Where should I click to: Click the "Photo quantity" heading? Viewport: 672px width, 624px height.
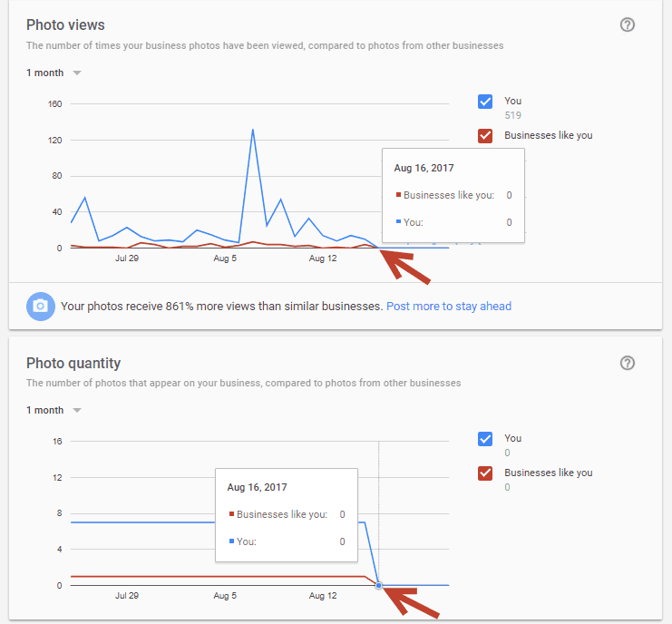[x=73, y=363]
